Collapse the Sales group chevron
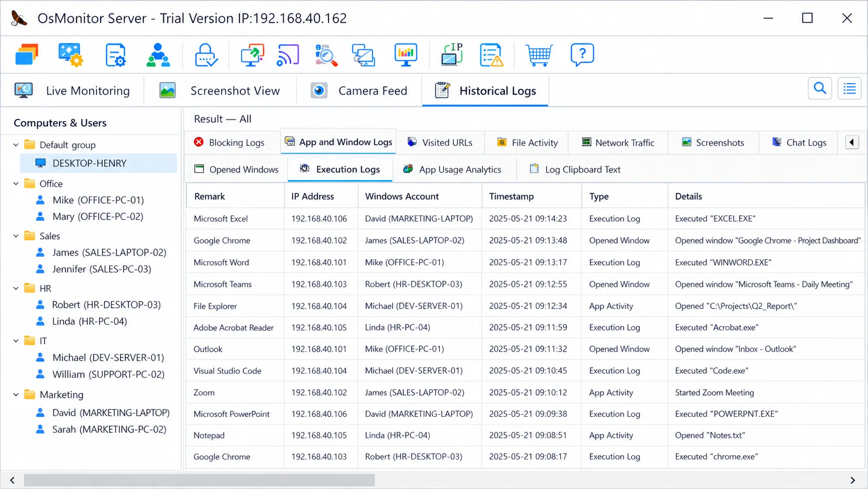 click(x=16, y=236)
